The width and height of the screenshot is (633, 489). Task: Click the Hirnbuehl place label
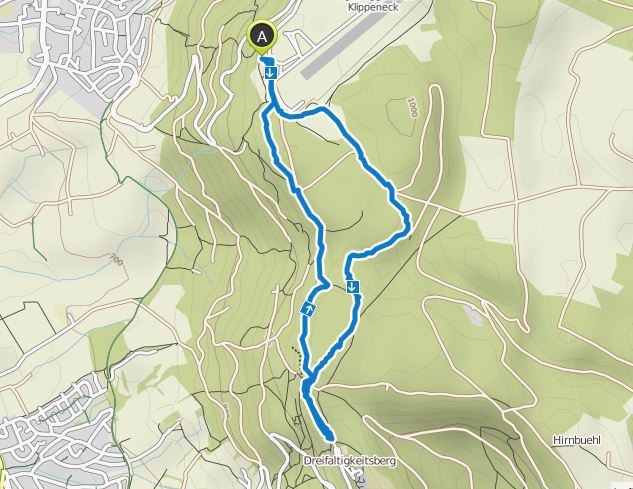point(577,440)
